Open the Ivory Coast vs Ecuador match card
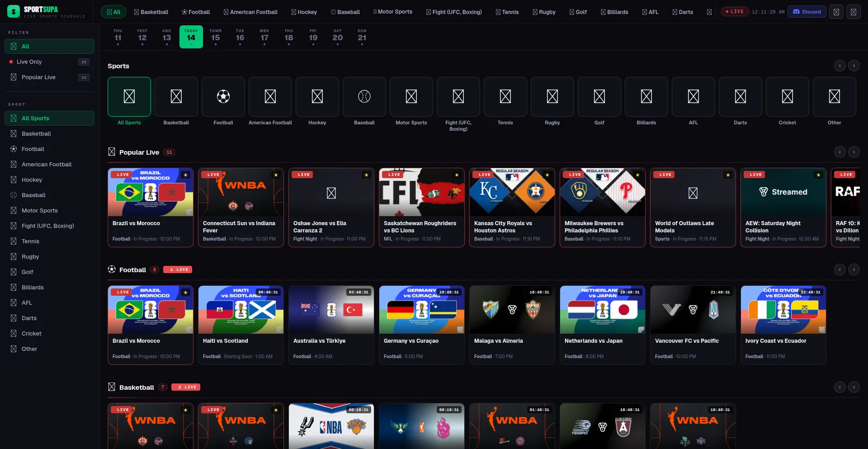This screenshot has width=868, height=449. [x=783, y=325]
